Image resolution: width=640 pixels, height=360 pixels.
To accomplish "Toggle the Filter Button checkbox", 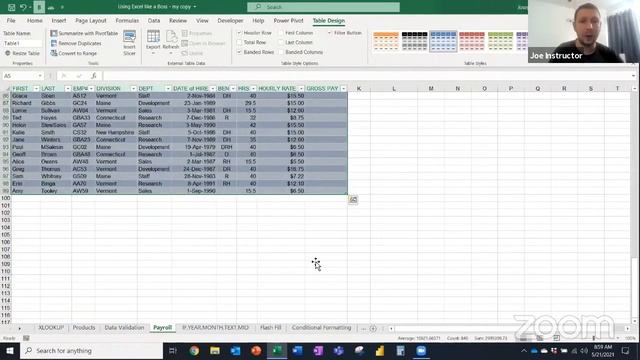I will [x=329, y=33].
